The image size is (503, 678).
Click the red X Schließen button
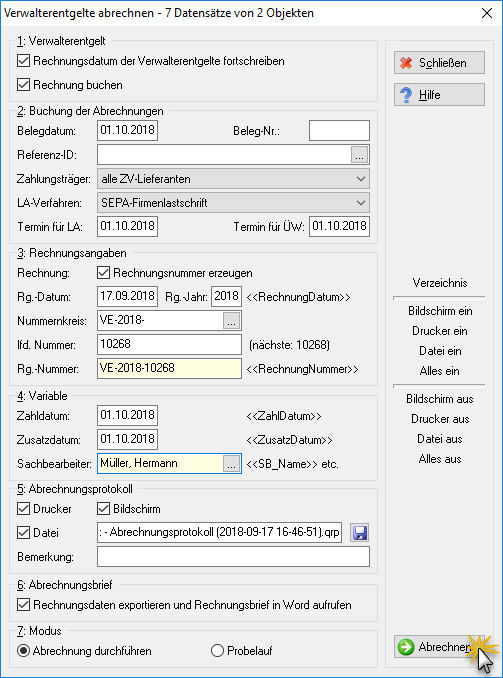click(439, 63)
